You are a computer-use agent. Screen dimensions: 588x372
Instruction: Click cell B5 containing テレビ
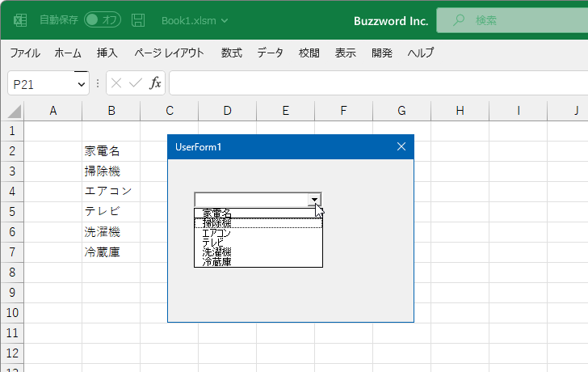(111, 212)
